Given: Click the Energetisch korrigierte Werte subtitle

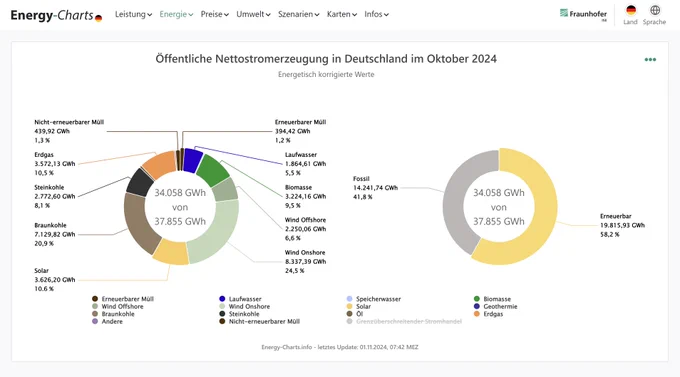Looking at the screenshot, I should [326, 75].
